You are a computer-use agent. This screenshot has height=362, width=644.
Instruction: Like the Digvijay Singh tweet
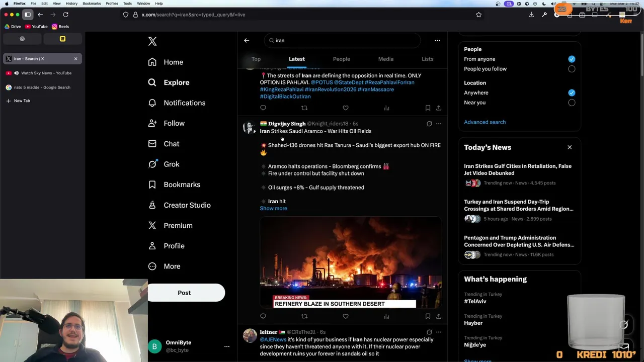pos(345,316)
